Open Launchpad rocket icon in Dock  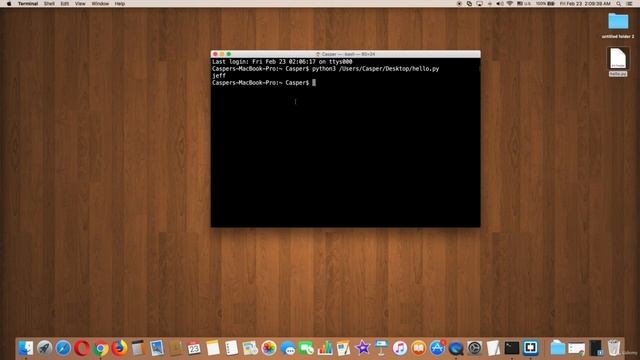[x=44, y=348]
